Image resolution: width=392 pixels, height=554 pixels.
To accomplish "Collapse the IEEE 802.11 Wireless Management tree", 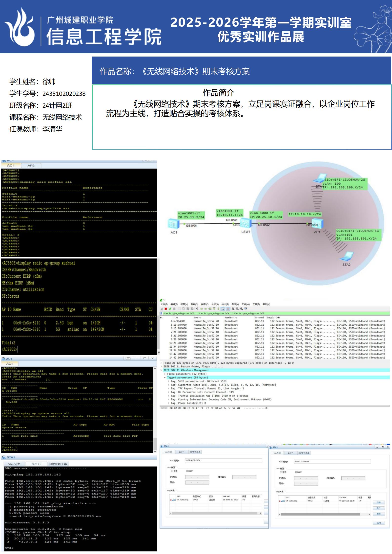I will tap(161, 370).
